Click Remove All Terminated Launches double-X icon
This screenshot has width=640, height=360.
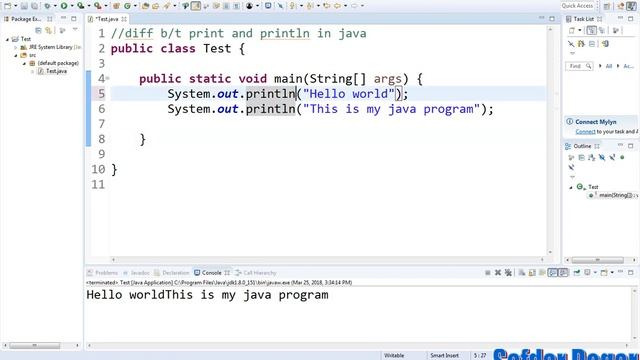pos(508,273)
